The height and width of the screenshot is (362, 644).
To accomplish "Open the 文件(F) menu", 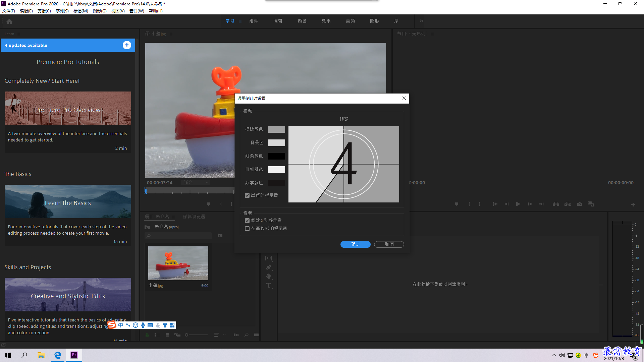I will pyautogui.click(x=9, y=11).
